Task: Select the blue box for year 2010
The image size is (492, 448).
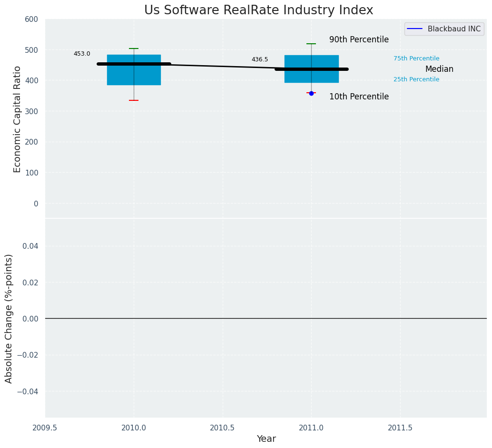Action: coord(134,76)
